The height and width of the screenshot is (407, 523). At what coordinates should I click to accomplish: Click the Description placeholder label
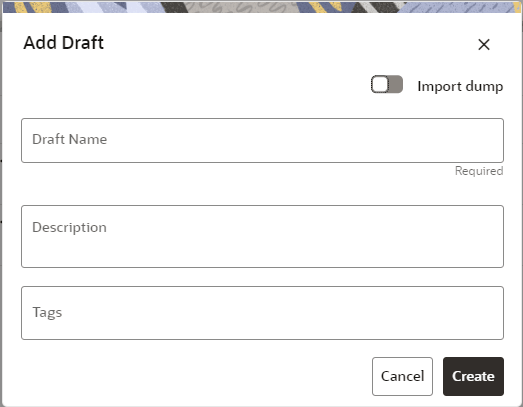pyautogui.click(x=69, y=228)
